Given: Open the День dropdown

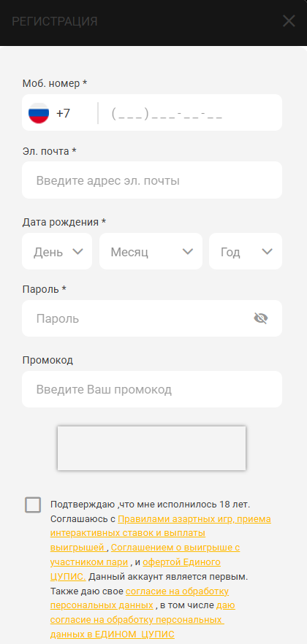Looking at the screenshot, I should point(57,251).
